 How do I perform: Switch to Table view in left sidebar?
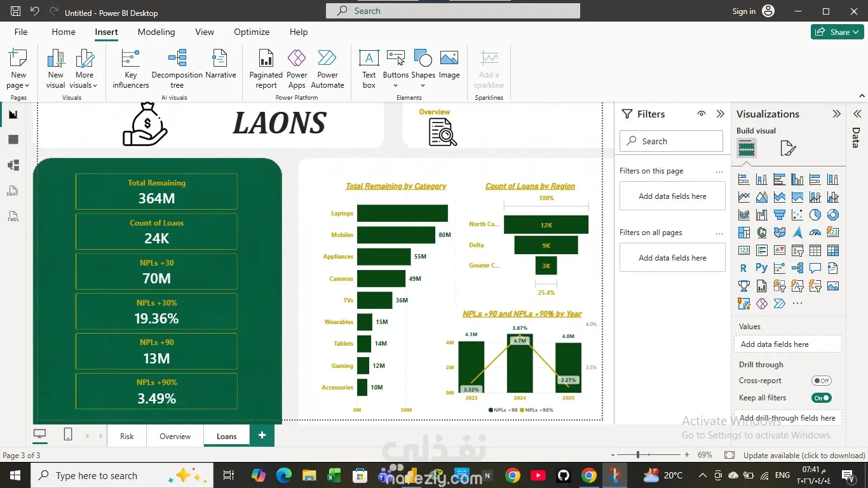point(13,140)
